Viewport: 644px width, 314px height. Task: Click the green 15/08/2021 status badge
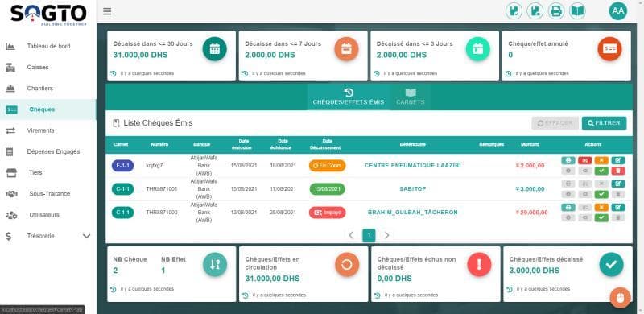[x=328, y=189]
